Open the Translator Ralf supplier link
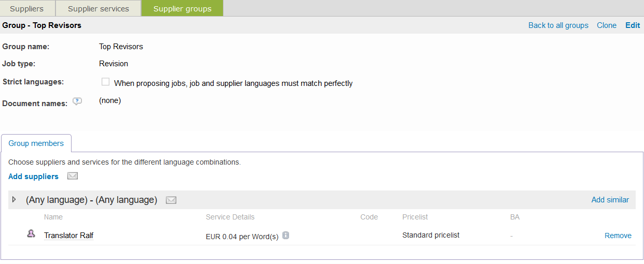This screenshot has height=264, width=644. (x=68, y=236)
